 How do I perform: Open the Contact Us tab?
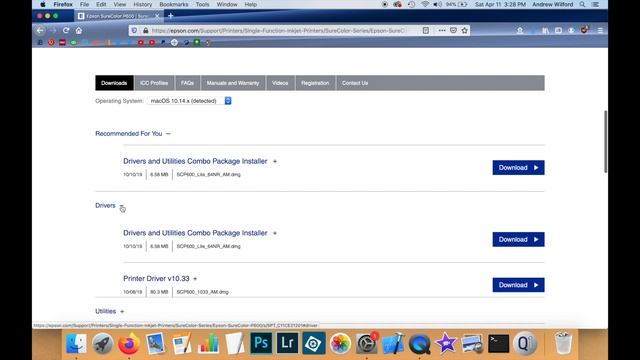(355, 83)
